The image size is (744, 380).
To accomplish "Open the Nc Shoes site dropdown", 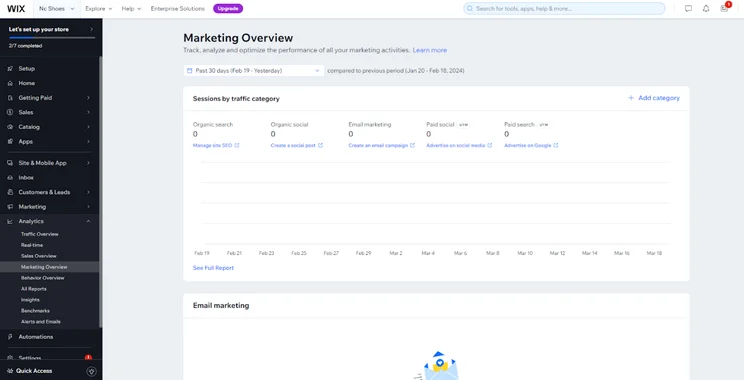I will 57,9.
